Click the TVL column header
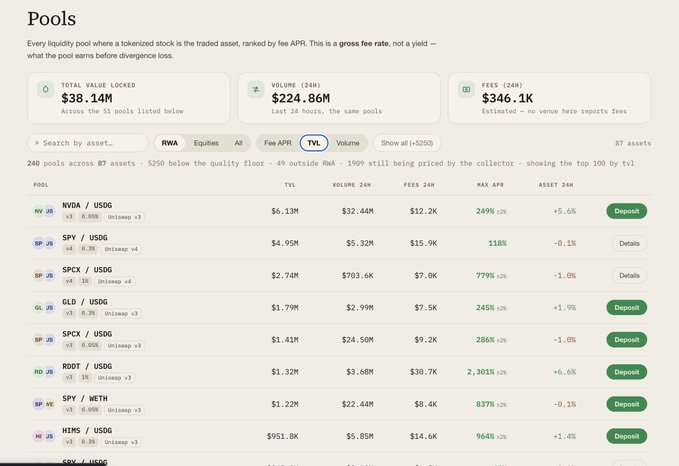The height and width of the screenshot is (466, 679). 290,185
